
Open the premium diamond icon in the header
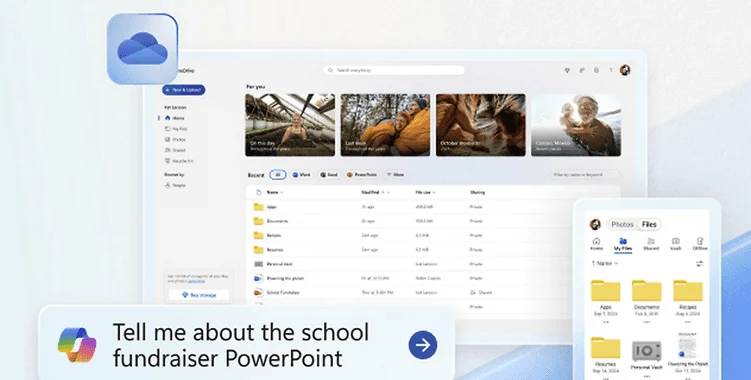click(568, 70)
